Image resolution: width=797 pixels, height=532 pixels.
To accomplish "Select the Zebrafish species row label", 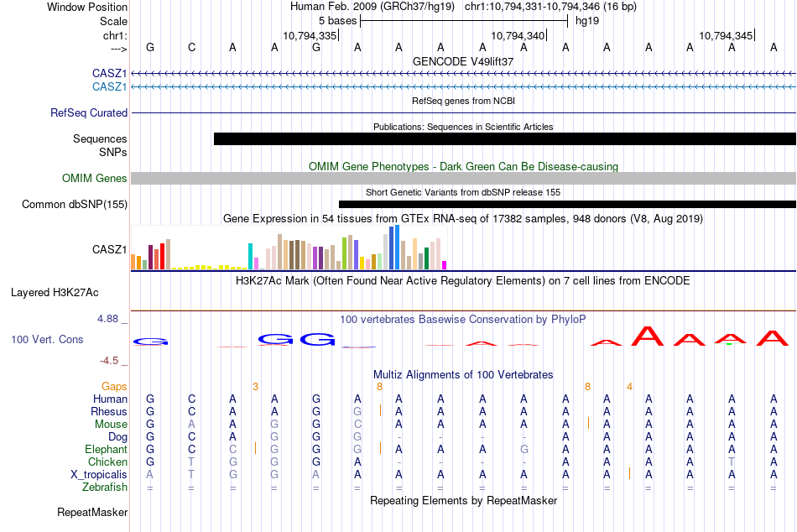I will tap(105, 487).
